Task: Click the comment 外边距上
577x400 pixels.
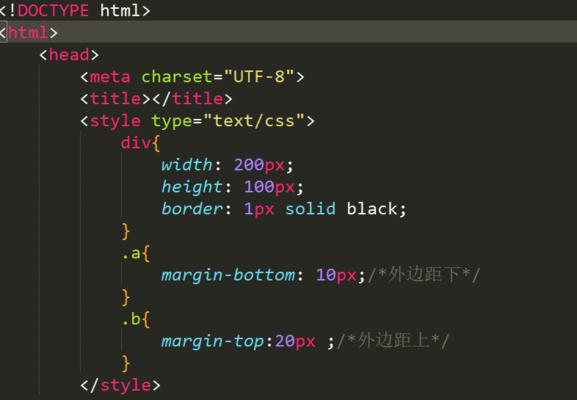Action: tap(393, 340)
